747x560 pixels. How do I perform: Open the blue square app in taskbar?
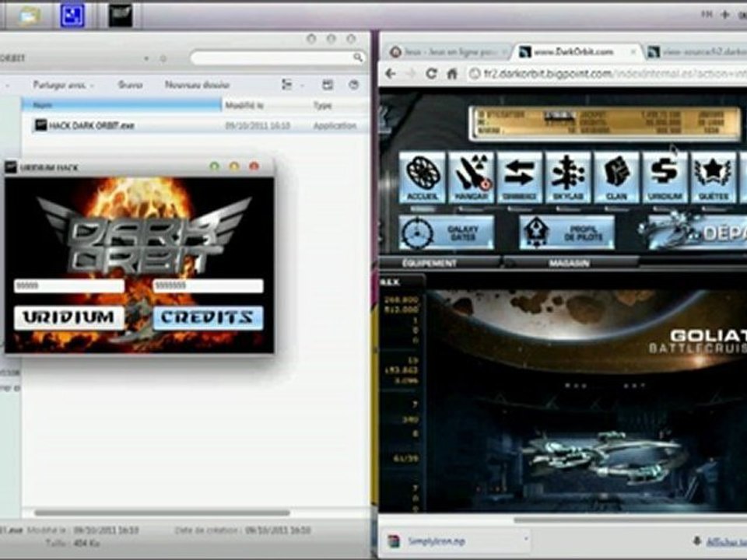[72, 16]
